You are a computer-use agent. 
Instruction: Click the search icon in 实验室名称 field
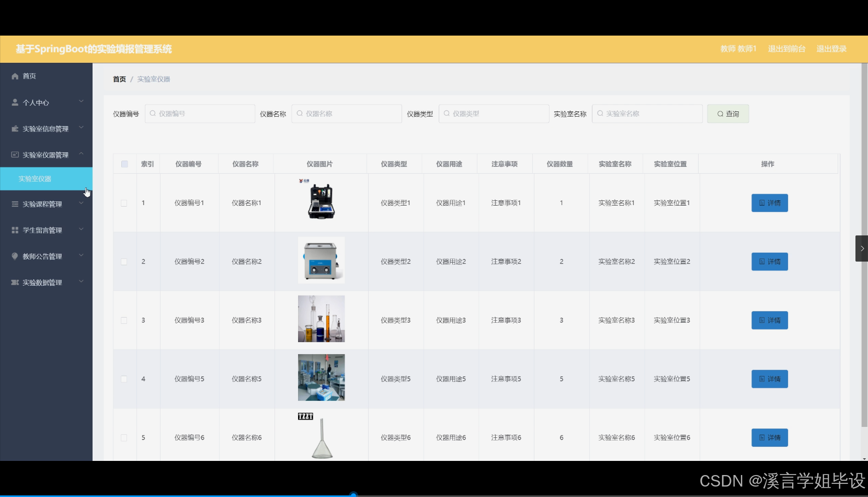[600, 114]
